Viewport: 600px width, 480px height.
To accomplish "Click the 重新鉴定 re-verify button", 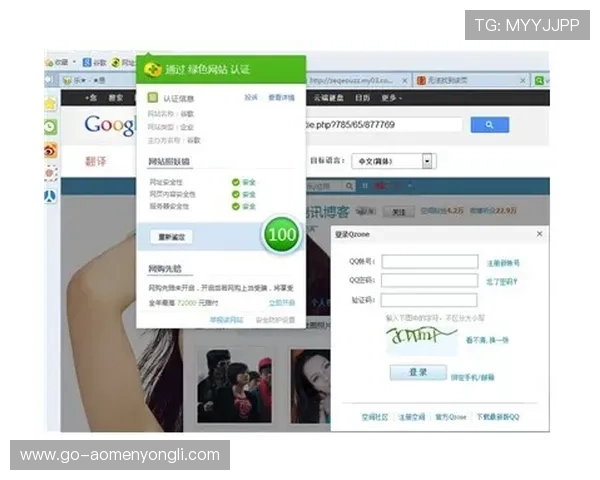I will [x=172, y=236].
